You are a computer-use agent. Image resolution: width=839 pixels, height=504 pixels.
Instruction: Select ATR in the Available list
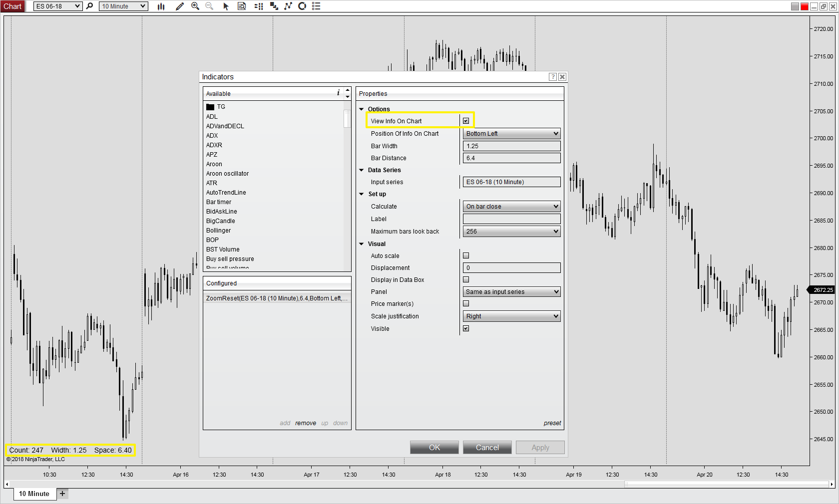[212, 183]
